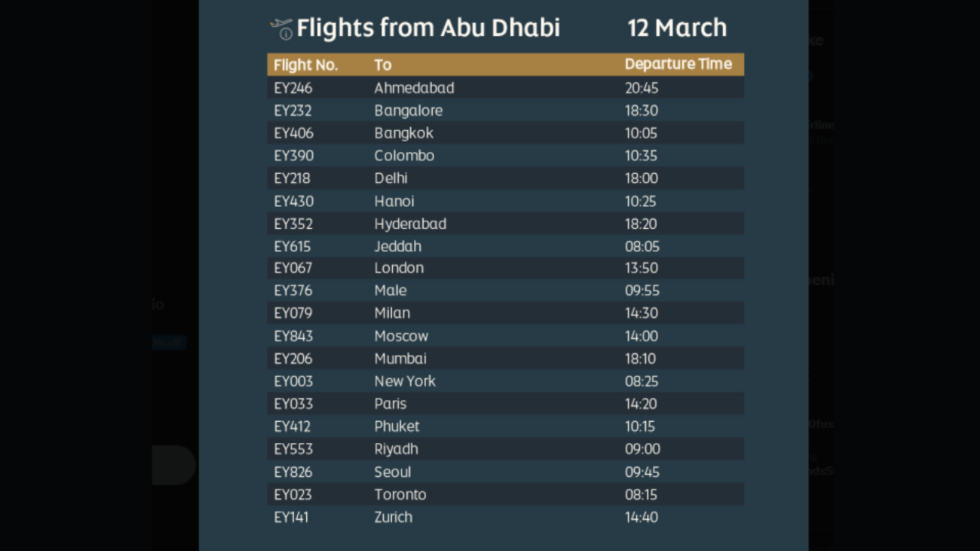Pick the Mumbai 18:10 departure
980x551 pixels.
640,358
